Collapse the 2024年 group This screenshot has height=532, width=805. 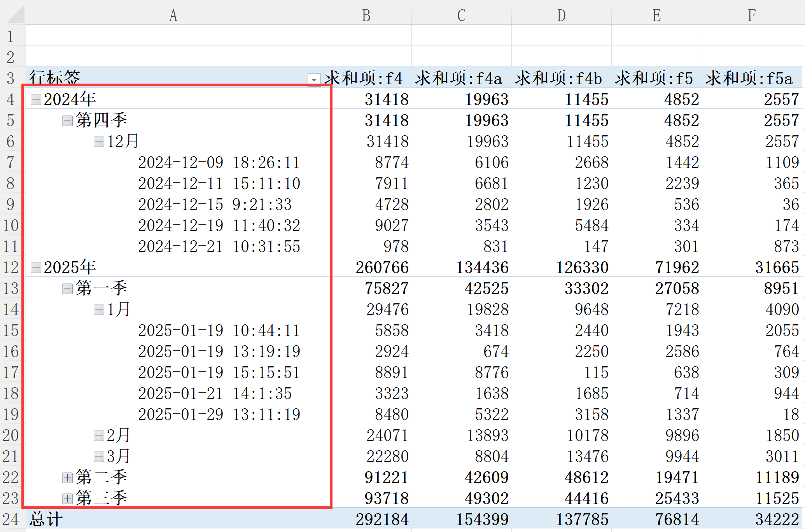(x=36, y=100)
